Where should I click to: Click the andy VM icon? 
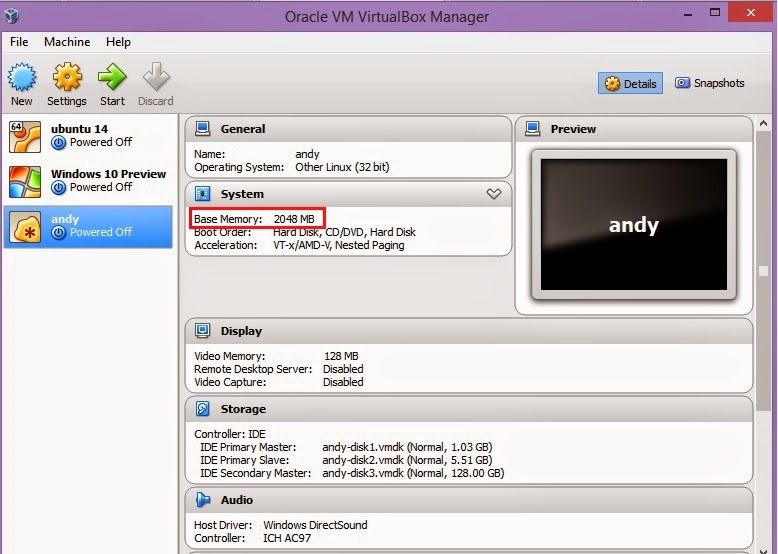25,227
